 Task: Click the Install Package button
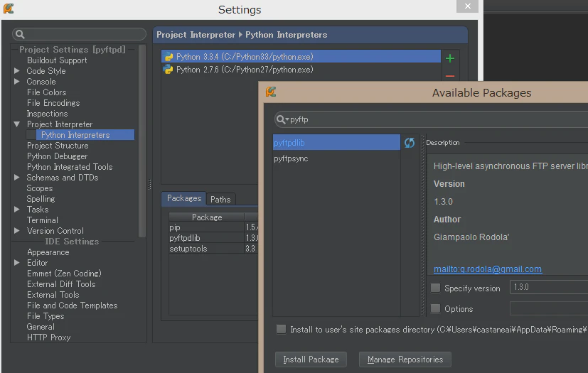311,359
